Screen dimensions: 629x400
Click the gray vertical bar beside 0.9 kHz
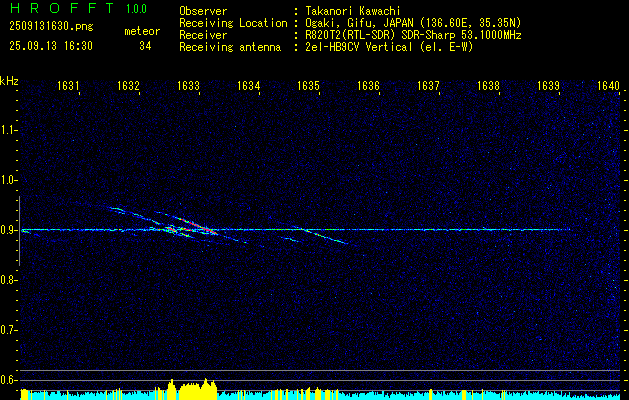click(x=19, y=231)
